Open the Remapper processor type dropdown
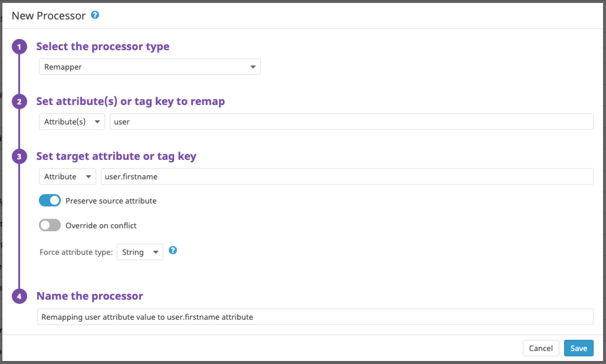Screen dimensions: 606x364 (x=150, y=67)
